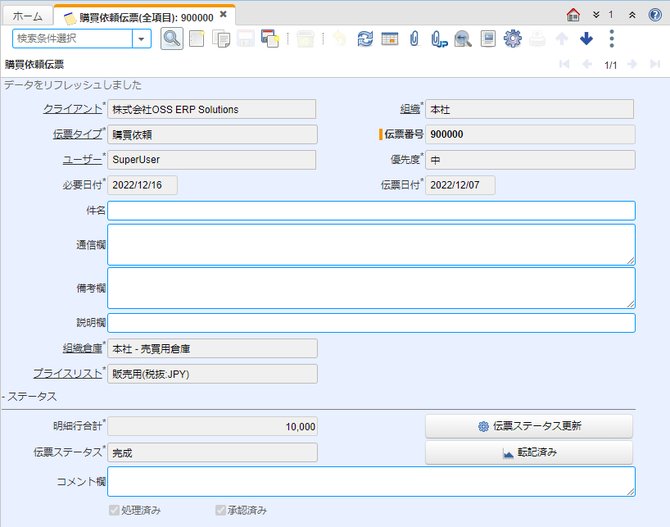670x527 pixels.
Task: Follow the クライアント label link
Action: coord(73,109)
